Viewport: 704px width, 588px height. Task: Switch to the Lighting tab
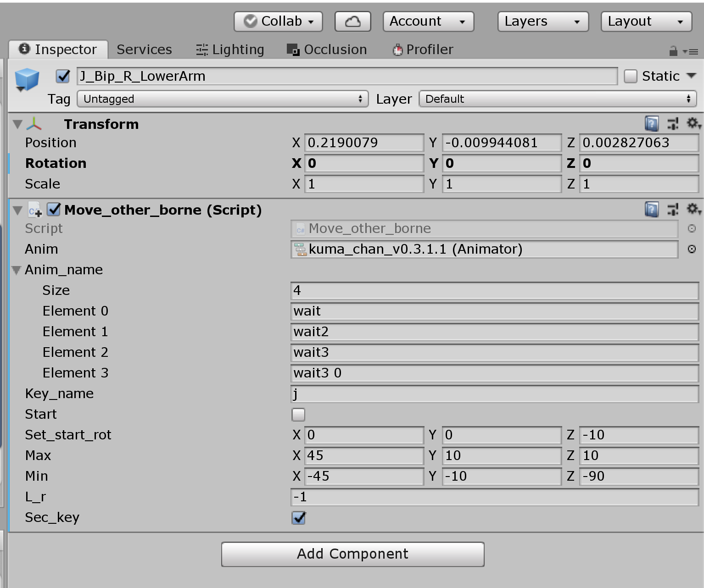230,50
